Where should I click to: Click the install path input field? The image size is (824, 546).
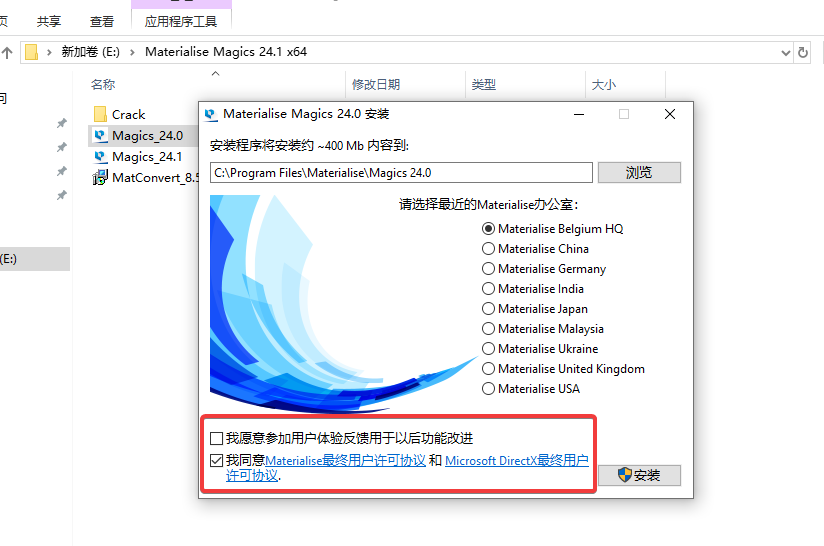pyautogui.click(x=401, y=172)
